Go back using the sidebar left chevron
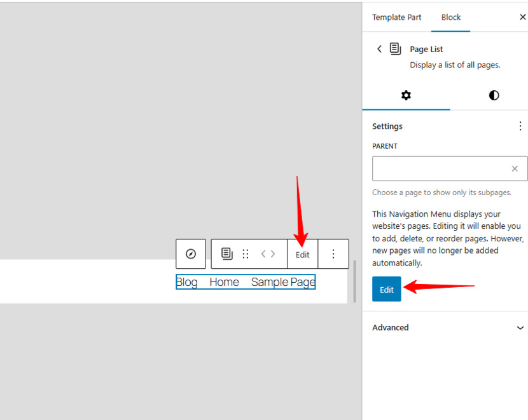The height and width of the screenshot is (420, 528). click(380, 49)
